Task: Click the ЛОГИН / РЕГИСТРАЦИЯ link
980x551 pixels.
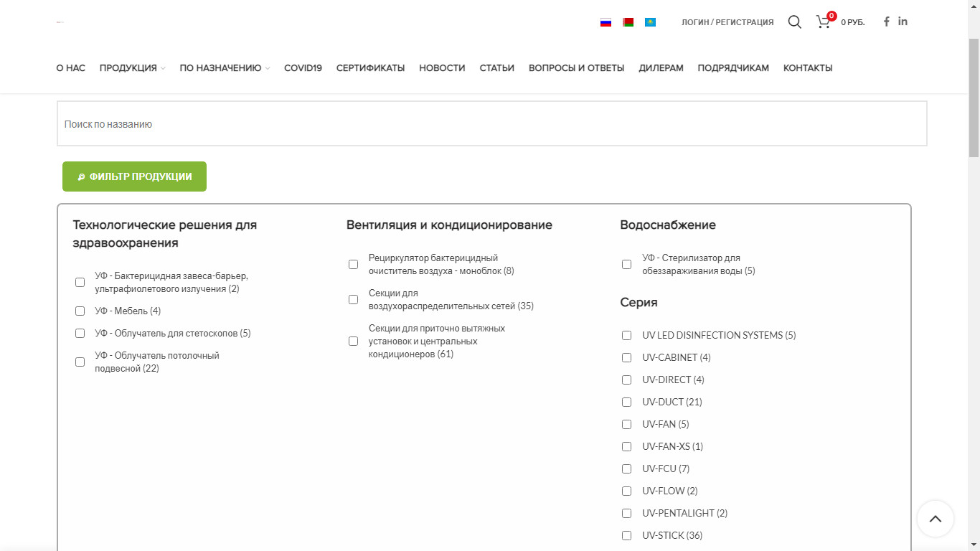Action: coord(727,22)
